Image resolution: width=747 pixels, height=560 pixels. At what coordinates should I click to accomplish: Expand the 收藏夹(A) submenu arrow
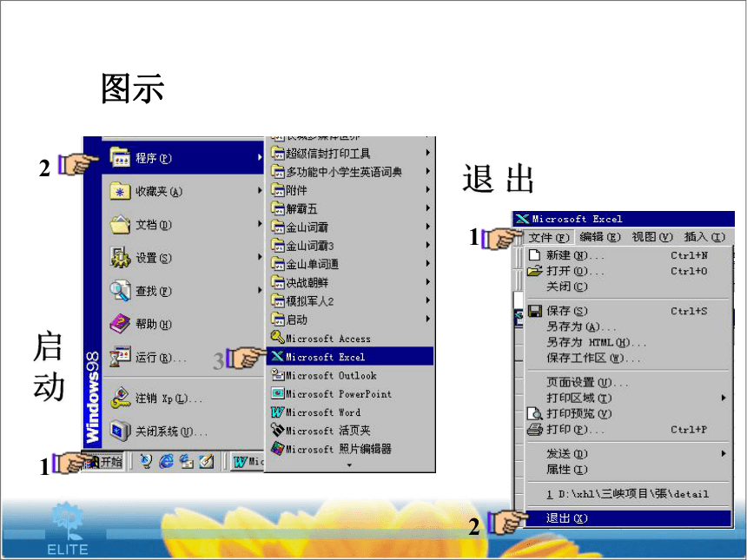point(259,190)
